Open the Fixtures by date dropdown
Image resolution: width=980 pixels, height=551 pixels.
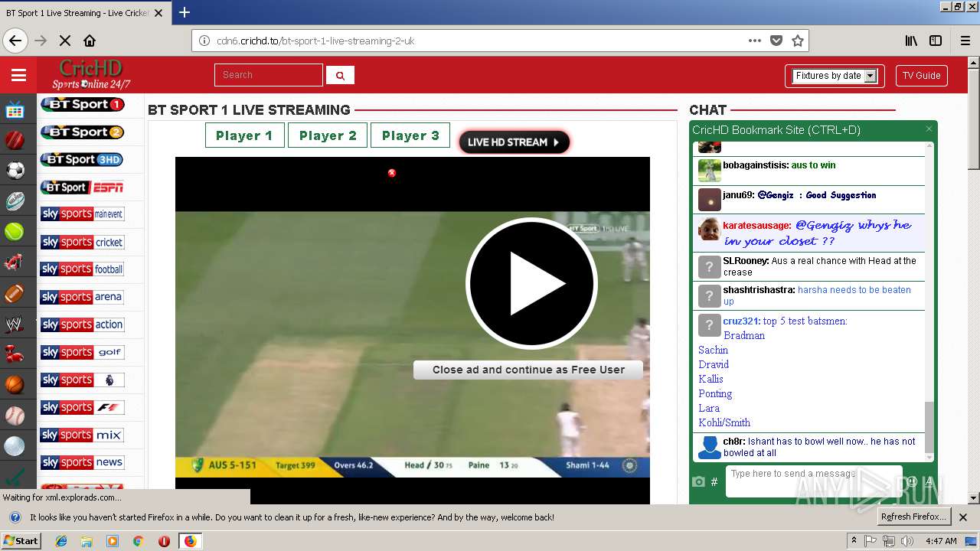(x=835, y=76)
